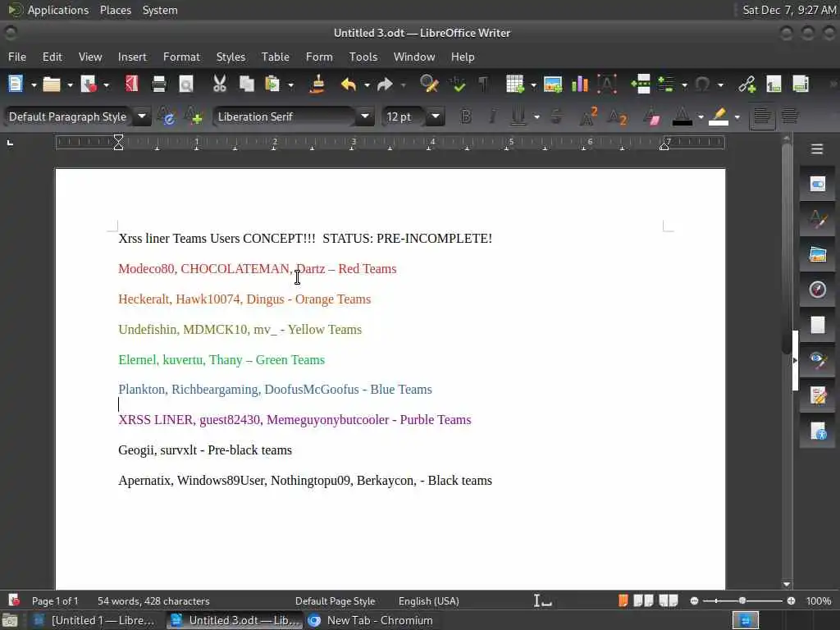Click the New document icon

click(16, 84)
